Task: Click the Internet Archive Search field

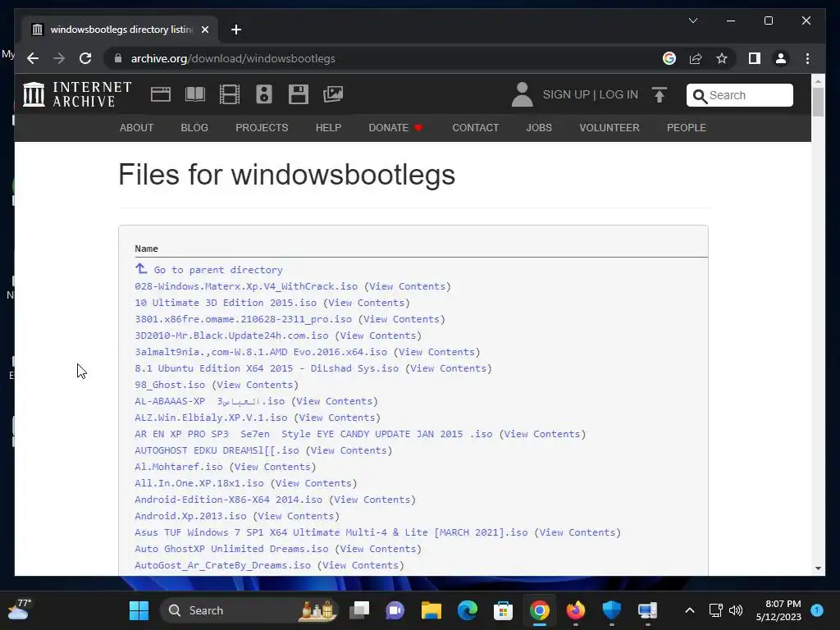Action: click(x=739, y=95)
